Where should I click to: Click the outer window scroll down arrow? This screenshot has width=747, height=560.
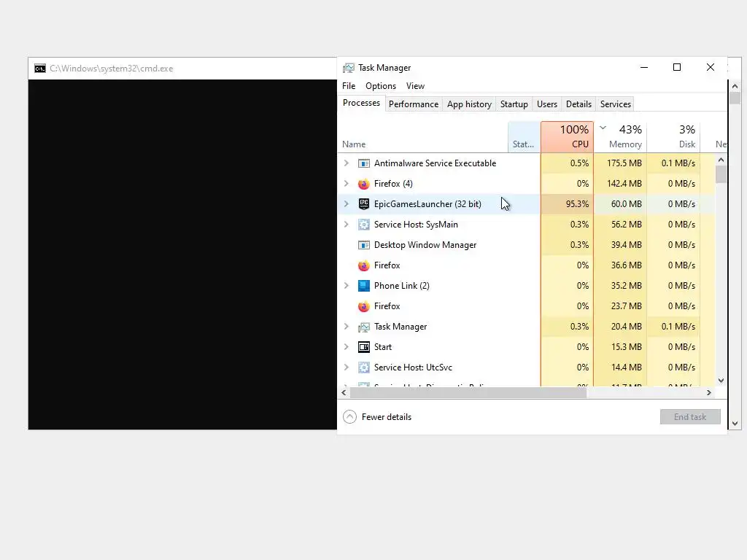coord(735,424)
